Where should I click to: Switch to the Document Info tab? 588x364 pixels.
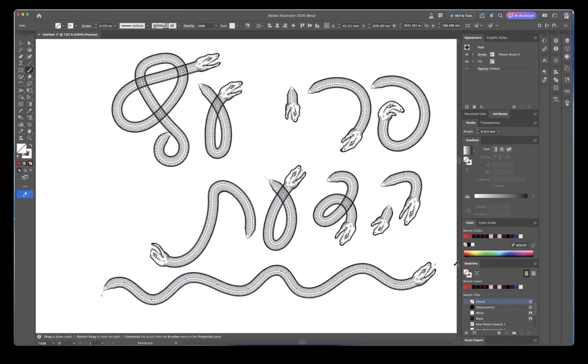click(x=475, y=114)
